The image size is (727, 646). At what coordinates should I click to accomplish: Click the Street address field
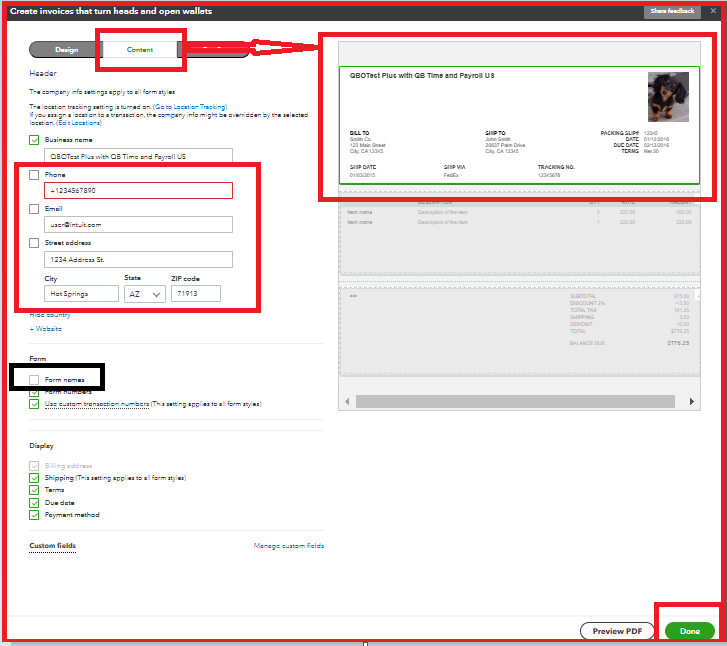pos(138,260)
